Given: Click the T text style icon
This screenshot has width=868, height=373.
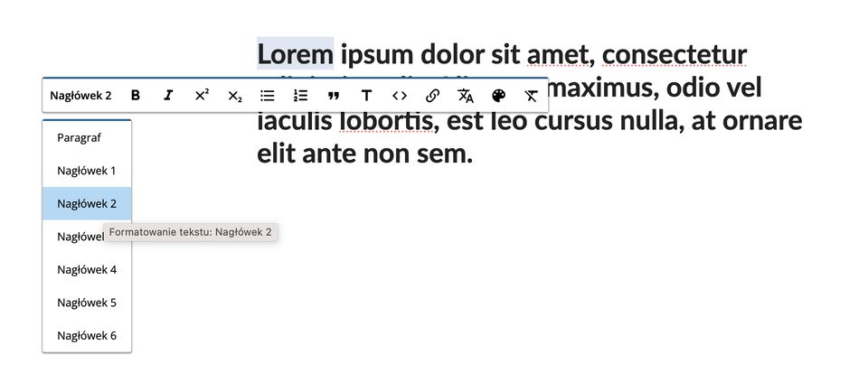Looking at the screenshot, I should point(366,95).
